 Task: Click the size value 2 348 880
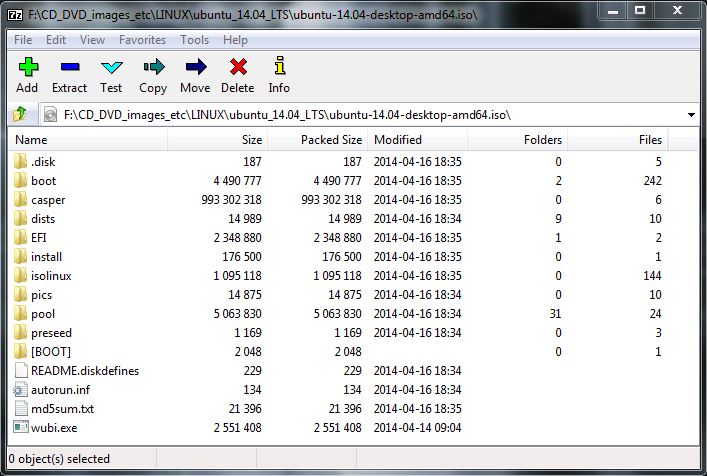click(x=238, y=237)
